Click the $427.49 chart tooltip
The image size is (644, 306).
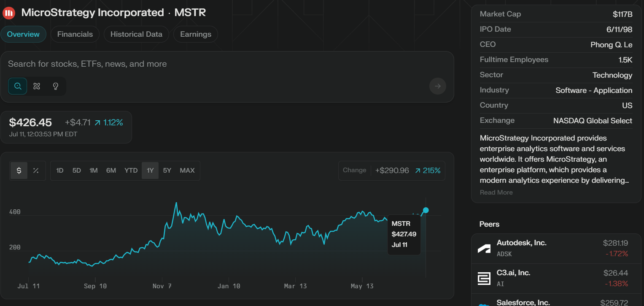(404, 234)
